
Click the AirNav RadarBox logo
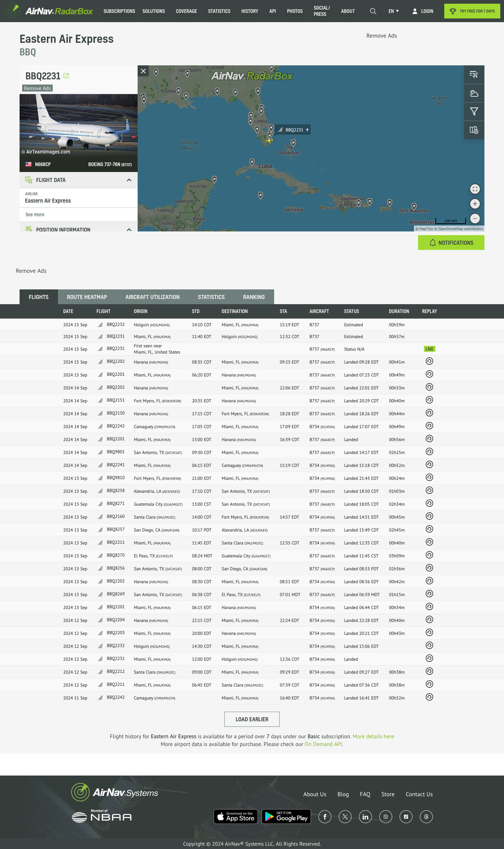tap(49, 11)
